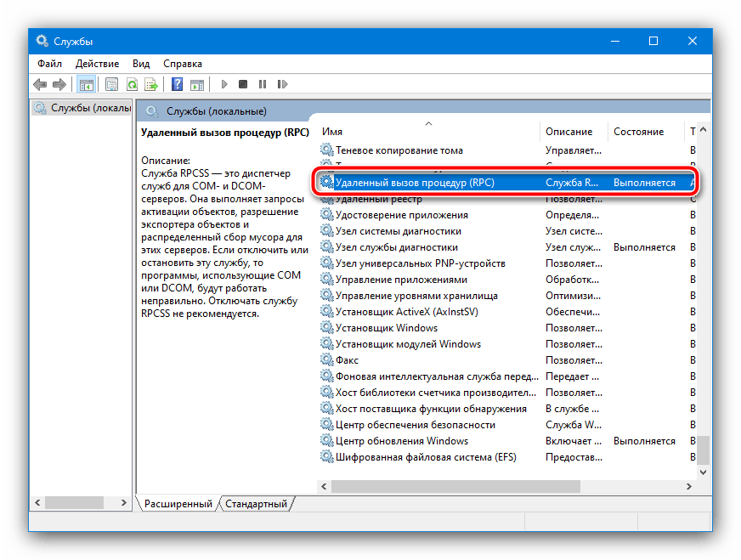Click Выполняется status of Центр обновления Windows
The image size is (741, 560).
click(644, 441)
